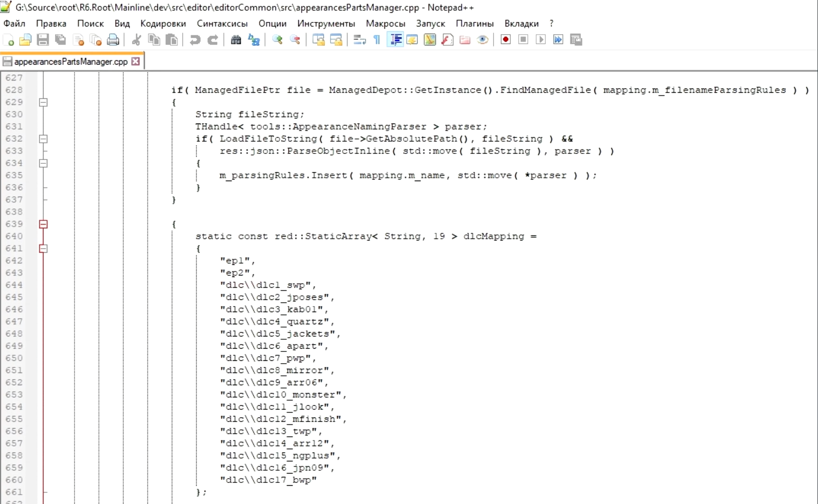Save the current file
Screen dimensions: 818x504
43,40
